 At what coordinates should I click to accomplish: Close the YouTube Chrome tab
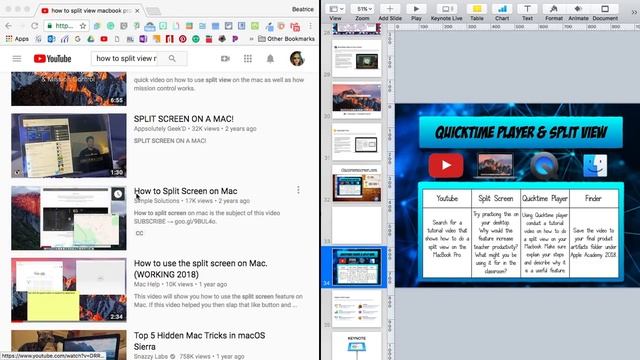coord(137,11)
